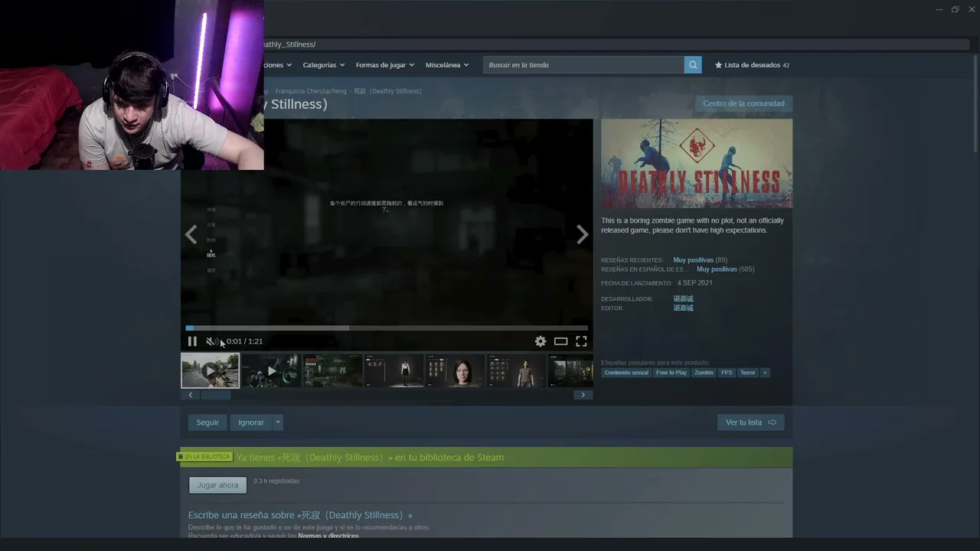Image resolution: width=980 pixels, height=551 pixels.
Task: Select the 'Free to Play' tag
Action: click(671, 373)
